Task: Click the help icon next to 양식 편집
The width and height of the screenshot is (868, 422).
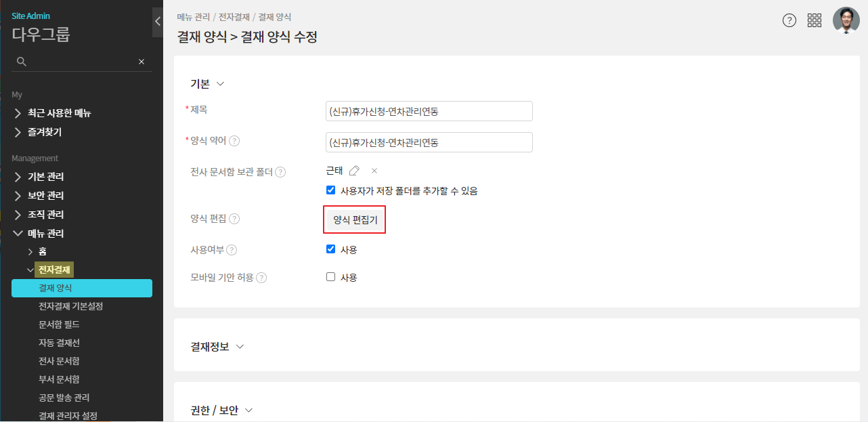Action: (x=234, y=219)
